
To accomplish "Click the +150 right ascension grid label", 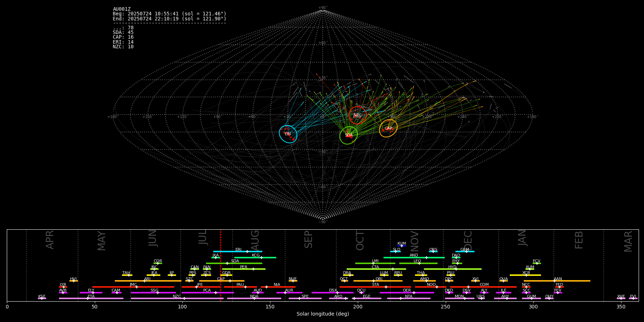I will pos(147,117).
